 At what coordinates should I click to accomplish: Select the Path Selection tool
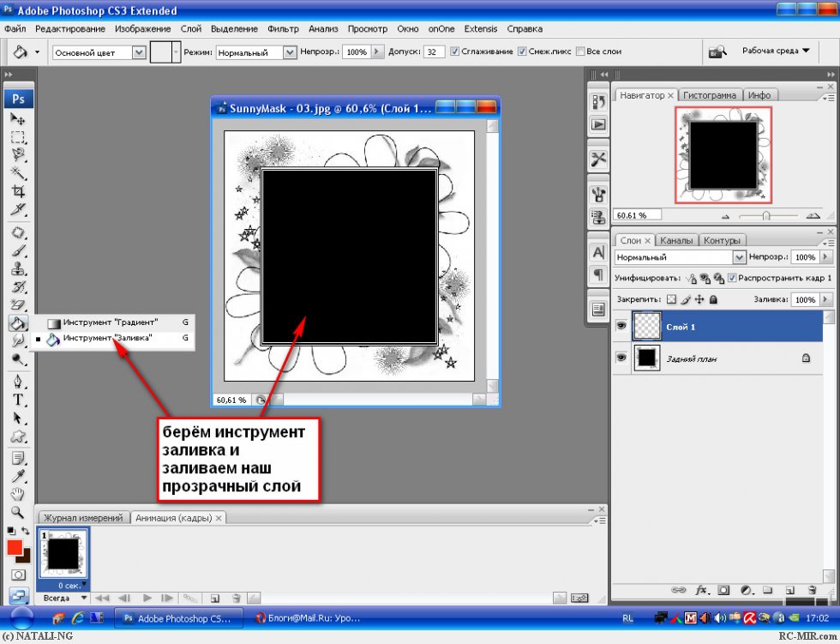pyautogui.click(x=18, y=418)
